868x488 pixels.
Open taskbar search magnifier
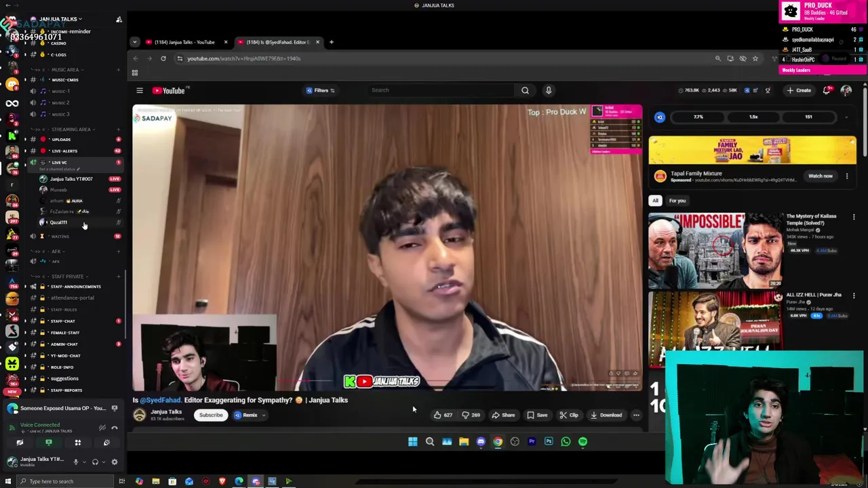429,442
